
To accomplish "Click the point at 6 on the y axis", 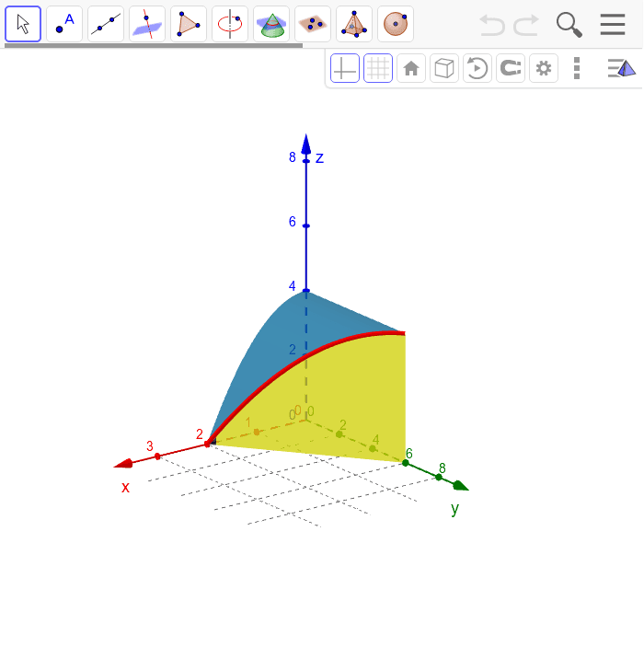I will tap(406, 463).
